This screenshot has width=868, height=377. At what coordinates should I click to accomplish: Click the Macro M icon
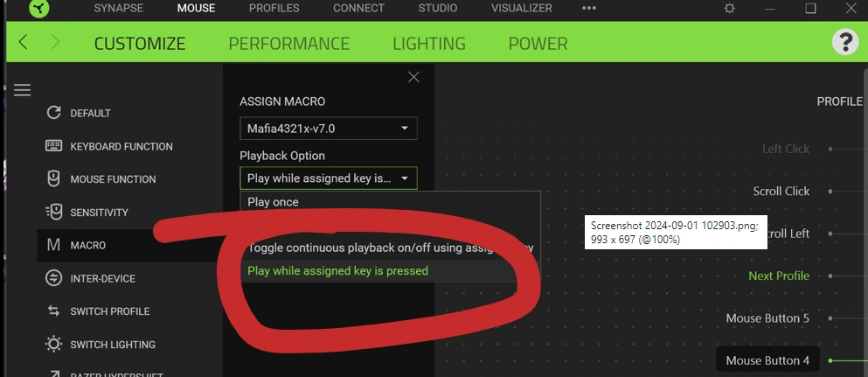[x=53, y=245]
